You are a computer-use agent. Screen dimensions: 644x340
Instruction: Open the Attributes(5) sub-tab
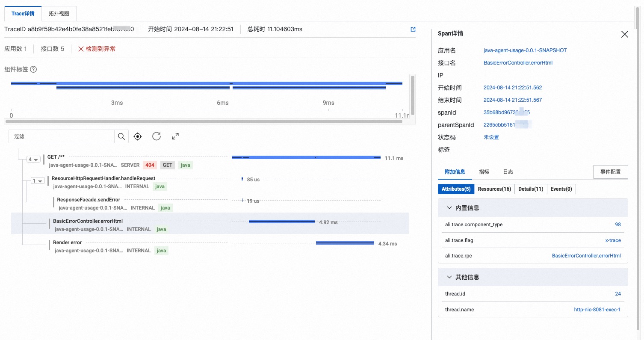coord(456,189)
